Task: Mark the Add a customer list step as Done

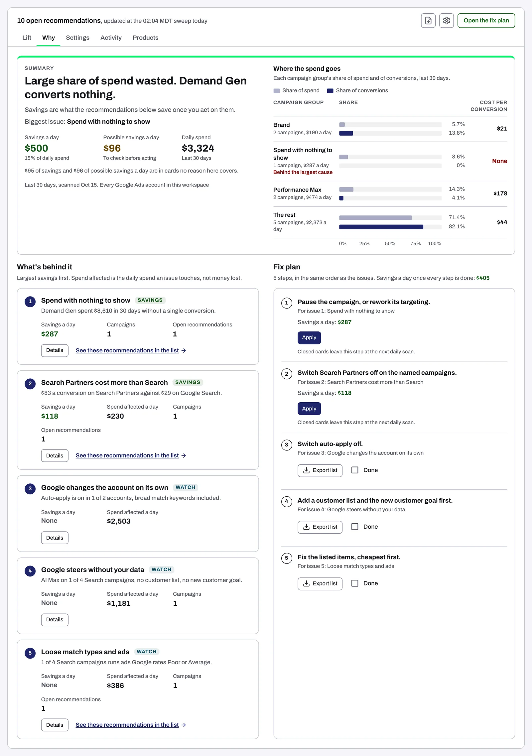Action: [355, 527]
